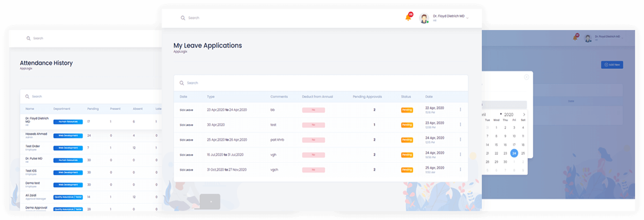
Task: Open three-dot menu for 22 Apr, 2020 row
Action: [460, 110]
